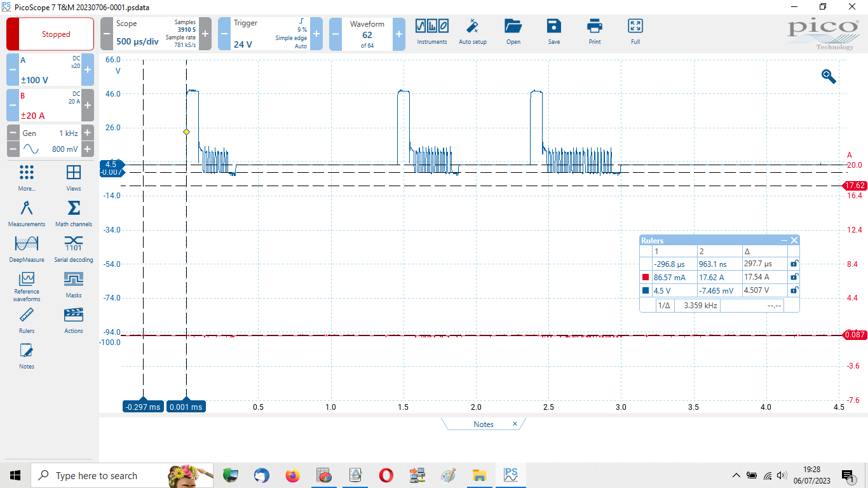Open Math channels
This screenshot has height=488, width=868.
(74, 214)
